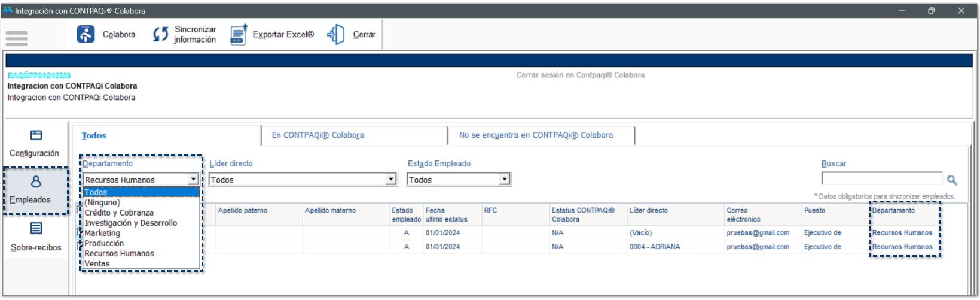Click Cerrar sesión en Contpaqi Colabora link
Image resolution: width=980 pixels, height=300 pixels.
(x=580, y=75)
